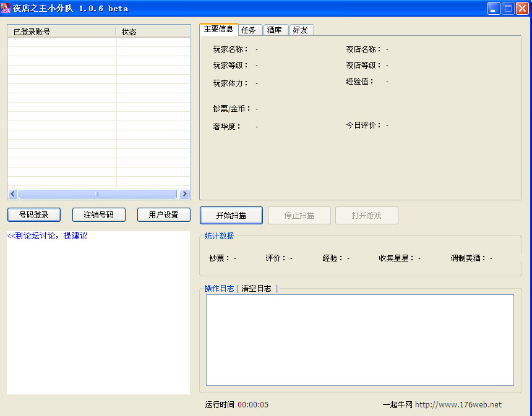The image size is (532, 416).
Task: Click the 打开游戏 button
Action: [x=366, y=216]
